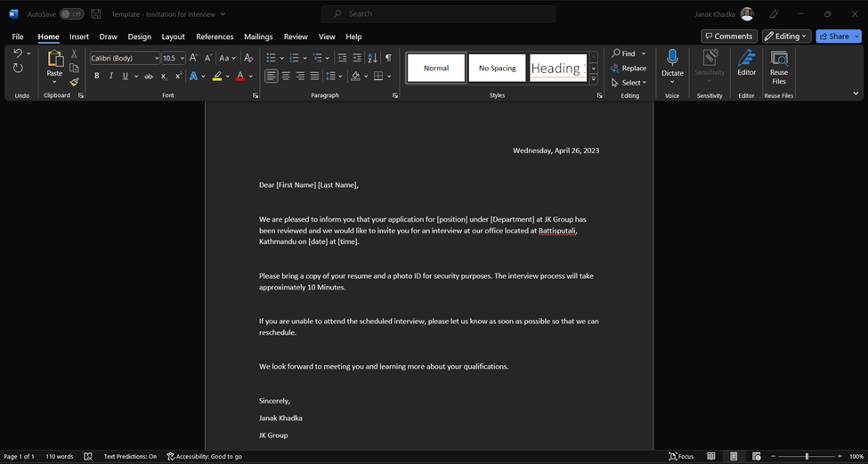This screenshot has width=868, height=464.
Task: Switch to the Insert tab
Action: [79, 37]
